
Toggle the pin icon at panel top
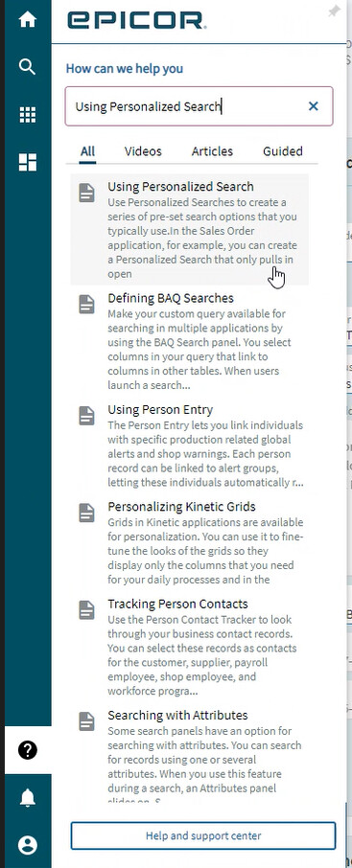tap(333, 11)
